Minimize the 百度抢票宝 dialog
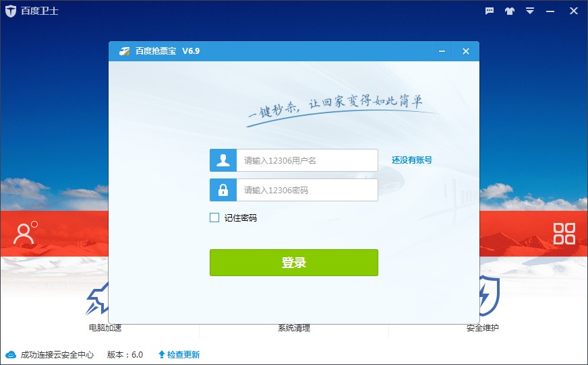 [x=442, y=51]
